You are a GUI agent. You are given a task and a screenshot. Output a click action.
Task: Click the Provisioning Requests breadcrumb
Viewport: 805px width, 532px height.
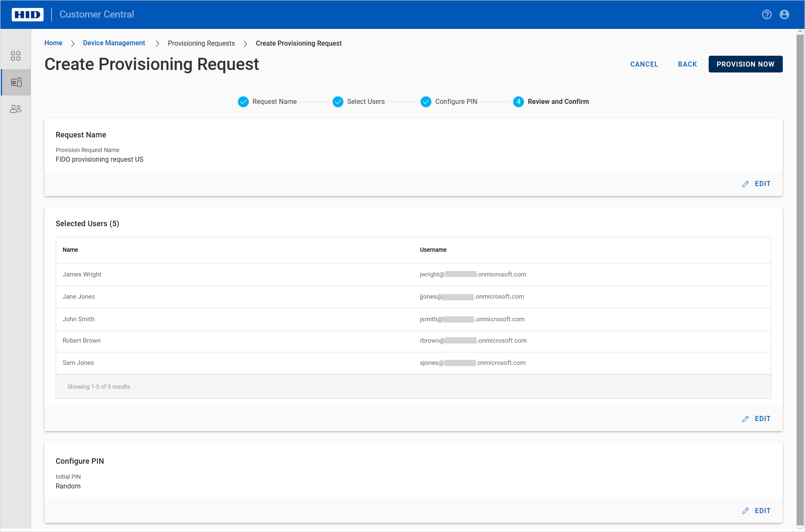[201, 44]
